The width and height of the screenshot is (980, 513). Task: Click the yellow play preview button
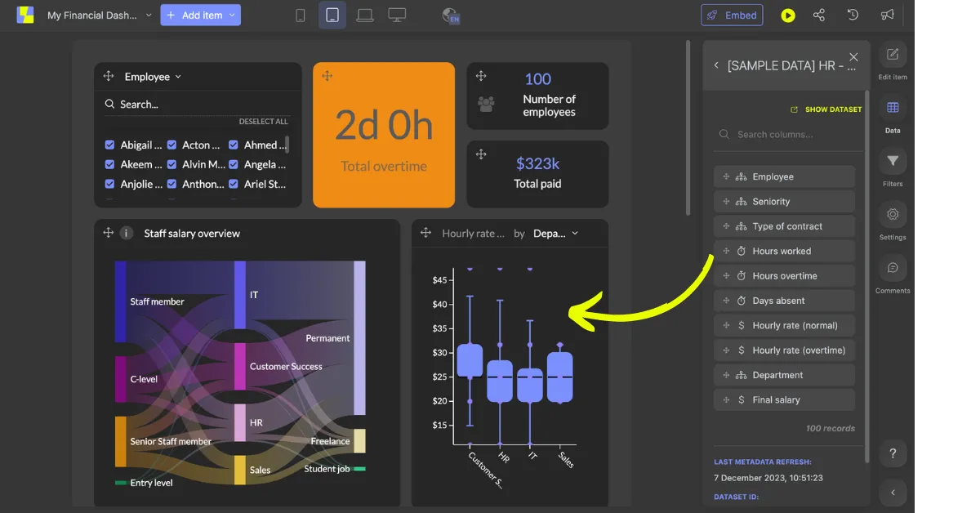tap(787, 15)
